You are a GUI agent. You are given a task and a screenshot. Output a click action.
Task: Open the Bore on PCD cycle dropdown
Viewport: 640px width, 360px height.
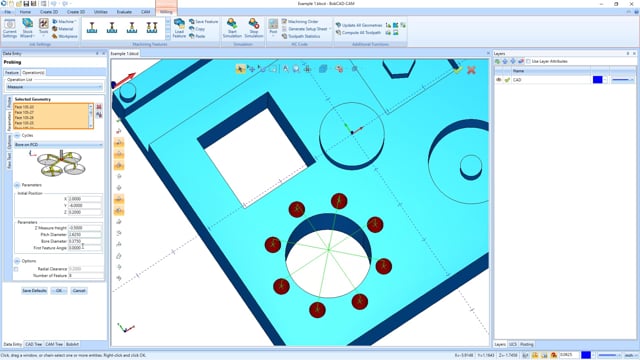(58, 145)
